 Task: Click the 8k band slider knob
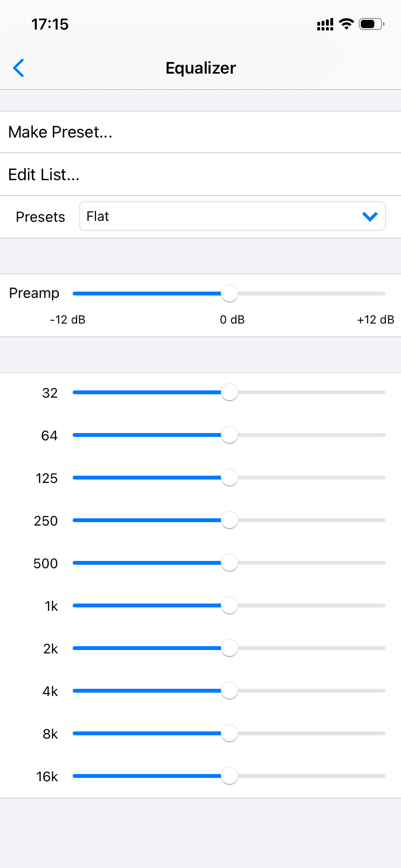[230, 733]
